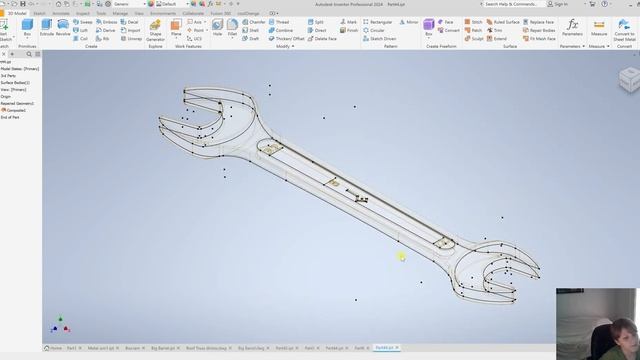The width and height of the screenshot is (640, 360).
Task: Switch to the Manage ribbon tab
Action: [120, 13]
